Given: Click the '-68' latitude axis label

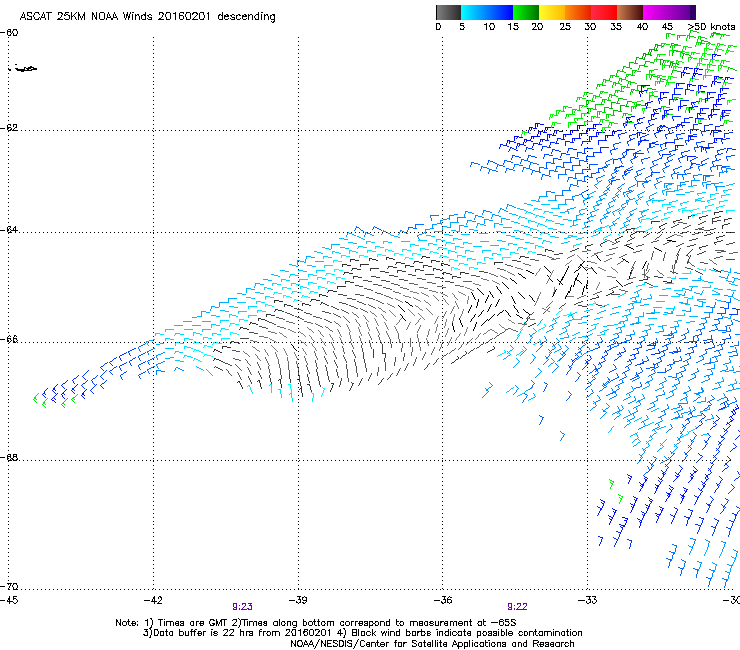Looking at the screenshot, I should click(9, 458).
